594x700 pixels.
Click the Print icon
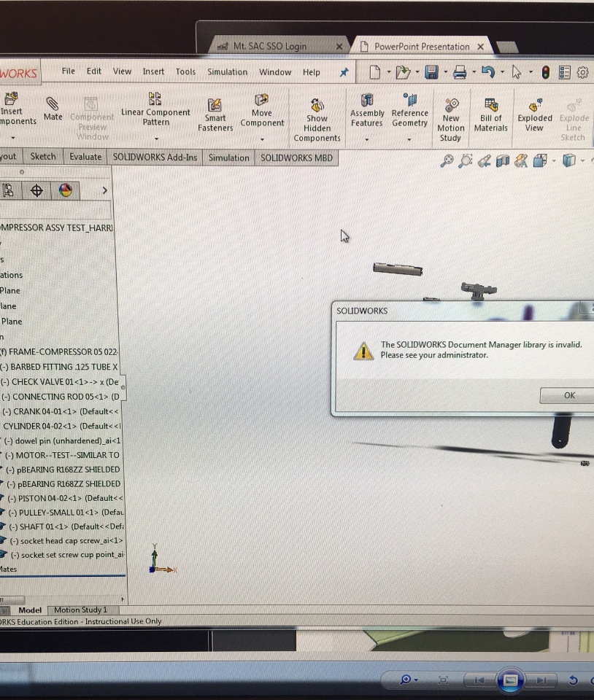pos(460,72)
